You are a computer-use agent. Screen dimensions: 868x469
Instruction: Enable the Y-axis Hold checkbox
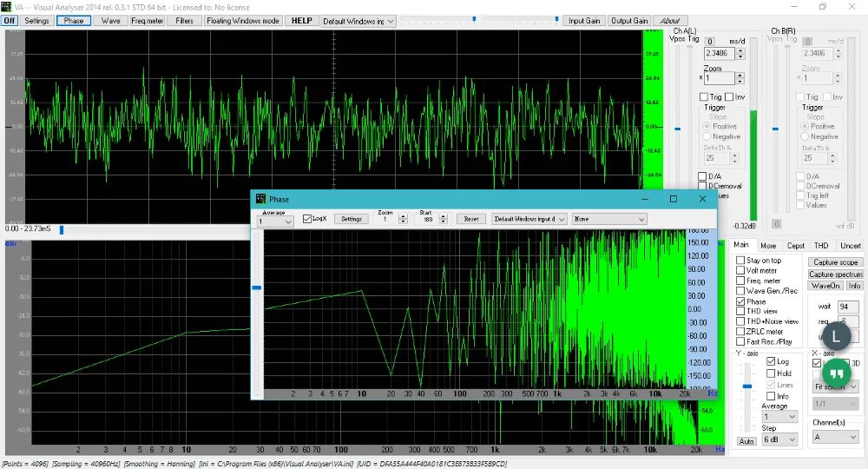771,373
